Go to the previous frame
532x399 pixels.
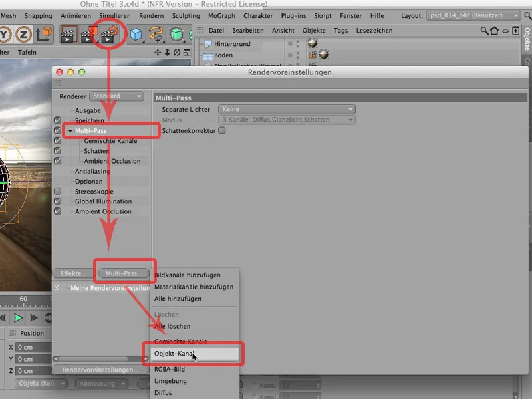click(x=3, y=318)
